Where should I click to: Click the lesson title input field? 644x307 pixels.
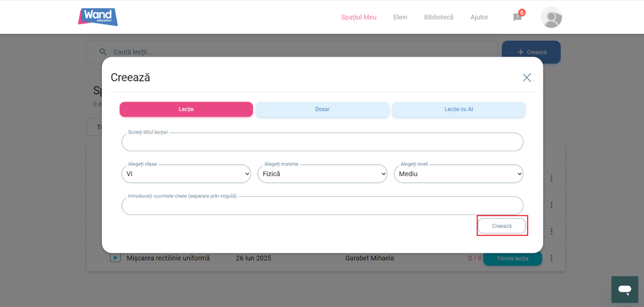coord(322,142)
